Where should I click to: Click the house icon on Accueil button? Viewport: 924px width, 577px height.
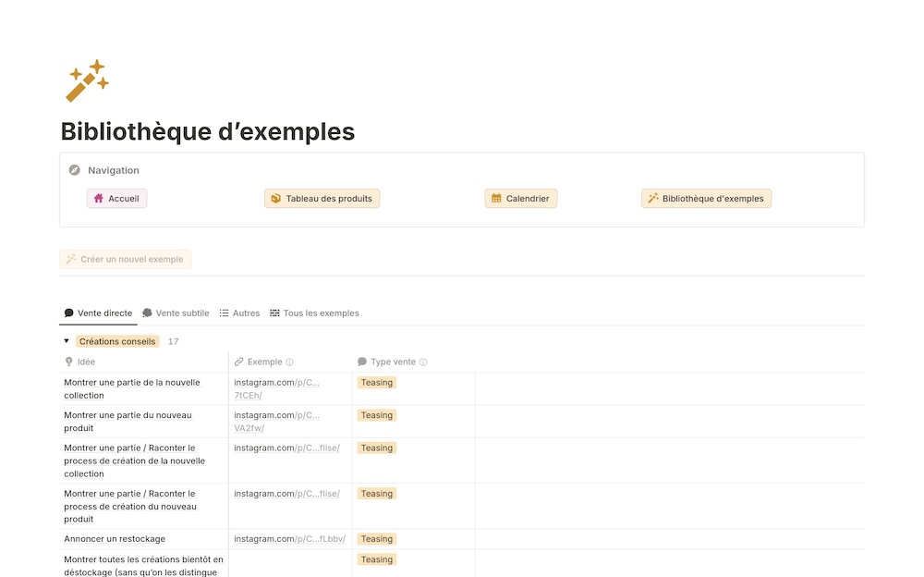[x=99, y=198]
